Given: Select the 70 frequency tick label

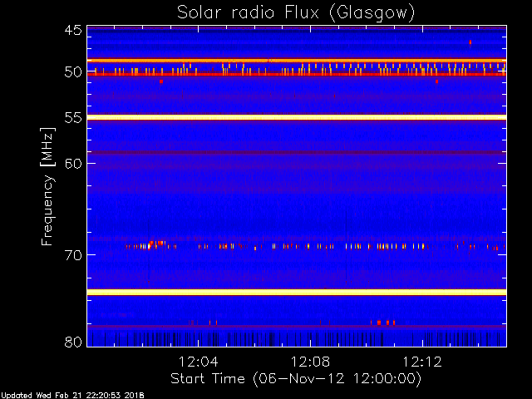Looking at the screenshot, I should pyautogui.click(x=73, y=255).
